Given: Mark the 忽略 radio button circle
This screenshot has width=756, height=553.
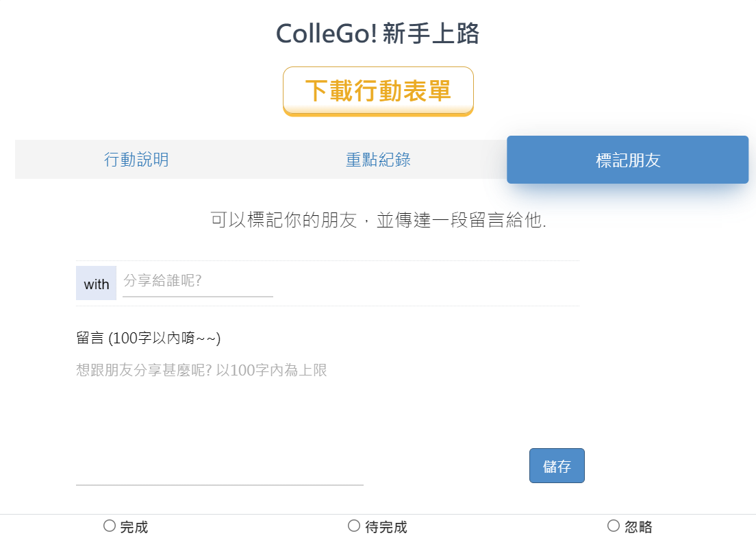Looking at the screenshot, I should [x=614, y=526].
